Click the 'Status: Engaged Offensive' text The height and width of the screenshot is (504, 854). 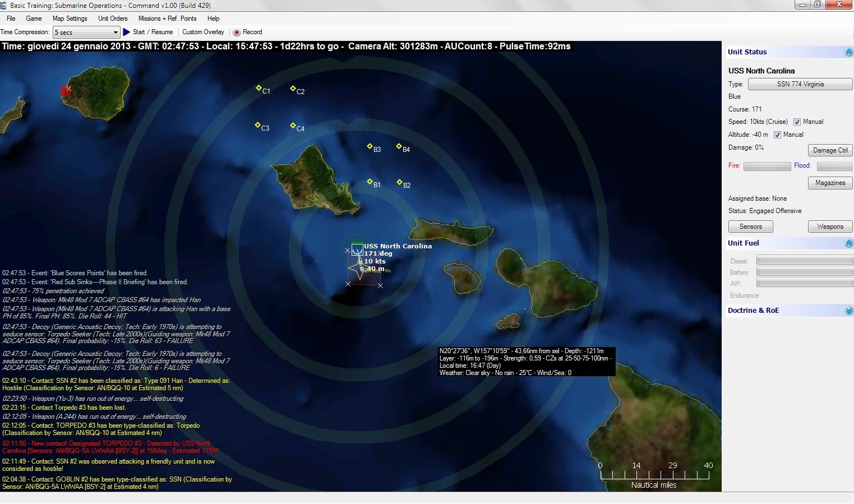(765, 211)
